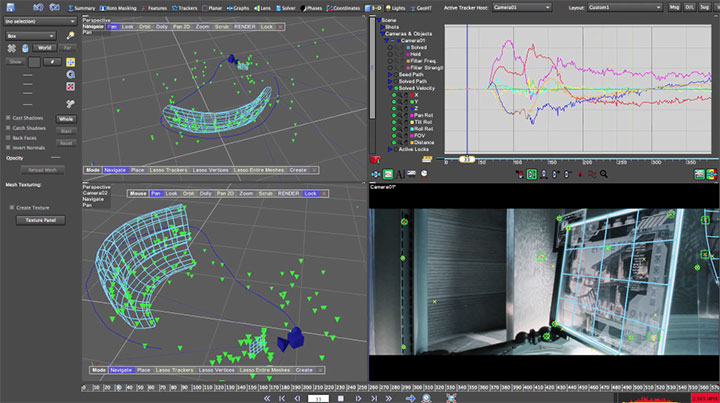Image resolution: width=720 pixels, height=403 pixels.
Task: Click the blue rotate tool icon
Action: click(70, 74)
